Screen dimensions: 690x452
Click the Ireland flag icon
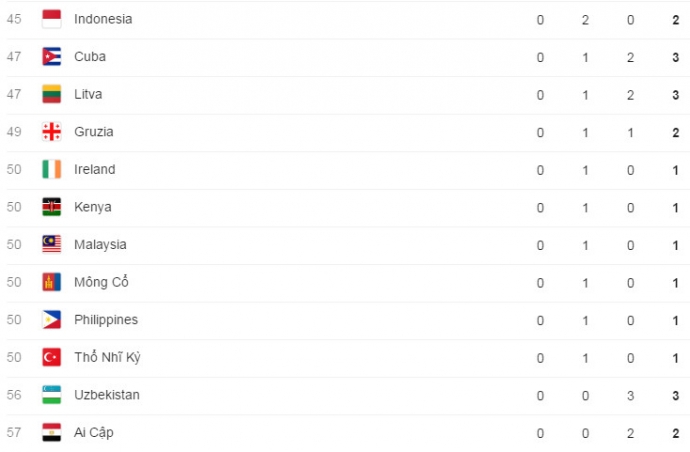pyautogui.click(x=51, y=169)
